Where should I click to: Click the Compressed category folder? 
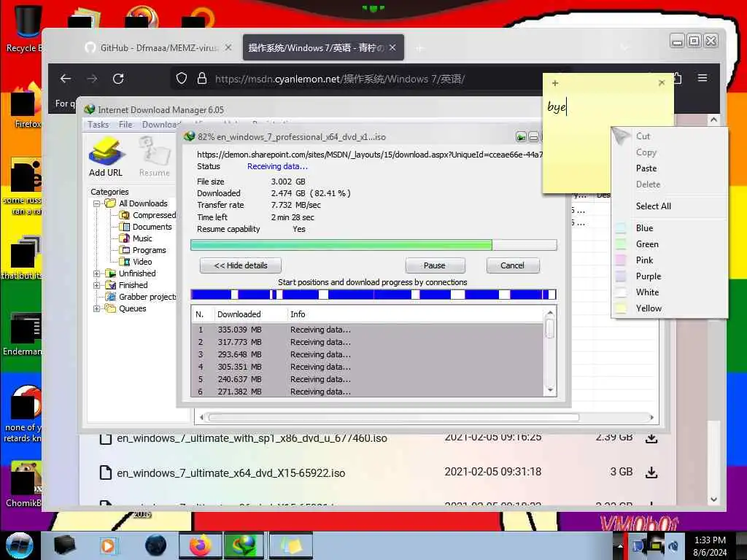coord(148,215)
